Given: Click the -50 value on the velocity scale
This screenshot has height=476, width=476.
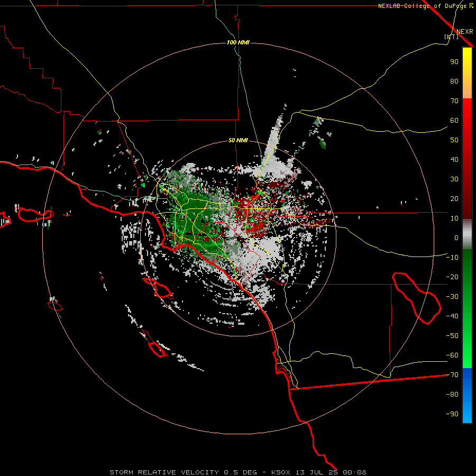Looking at the screenshot, I should pyautogui.click(x=452, y=336).
